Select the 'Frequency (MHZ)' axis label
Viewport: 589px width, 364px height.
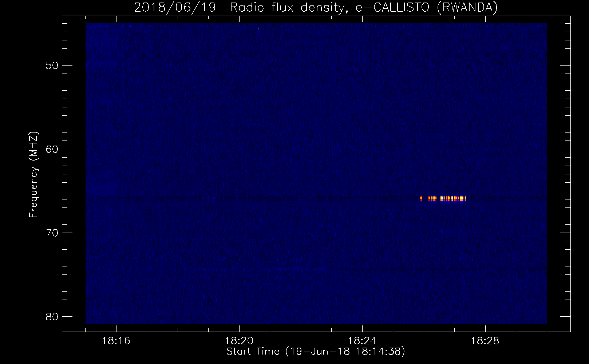[33, 175]
